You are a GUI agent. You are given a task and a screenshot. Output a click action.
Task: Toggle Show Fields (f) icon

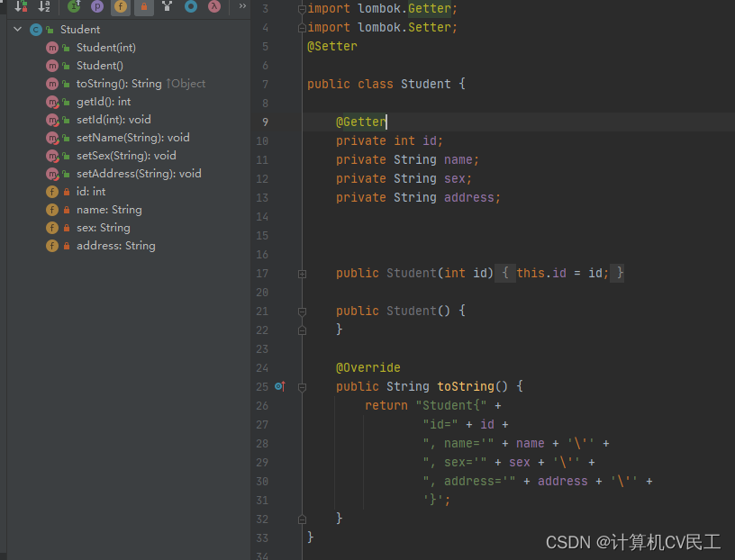[x=121, y=6]
